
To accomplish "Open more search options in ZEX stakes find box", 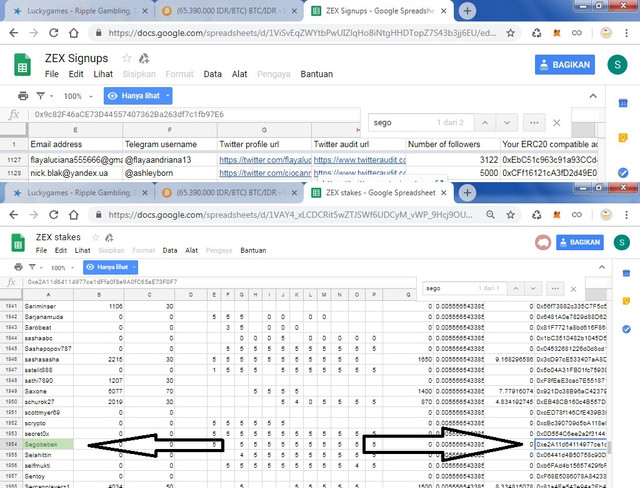I will coord(555,288).
